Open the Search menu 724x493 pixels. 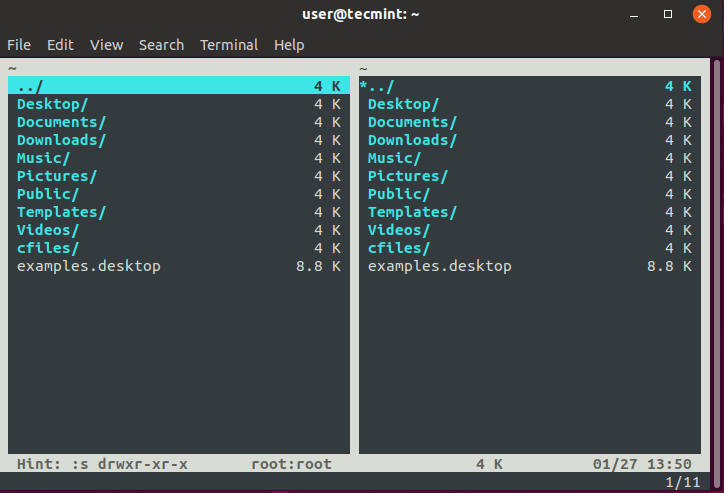[x=161, y=45]
